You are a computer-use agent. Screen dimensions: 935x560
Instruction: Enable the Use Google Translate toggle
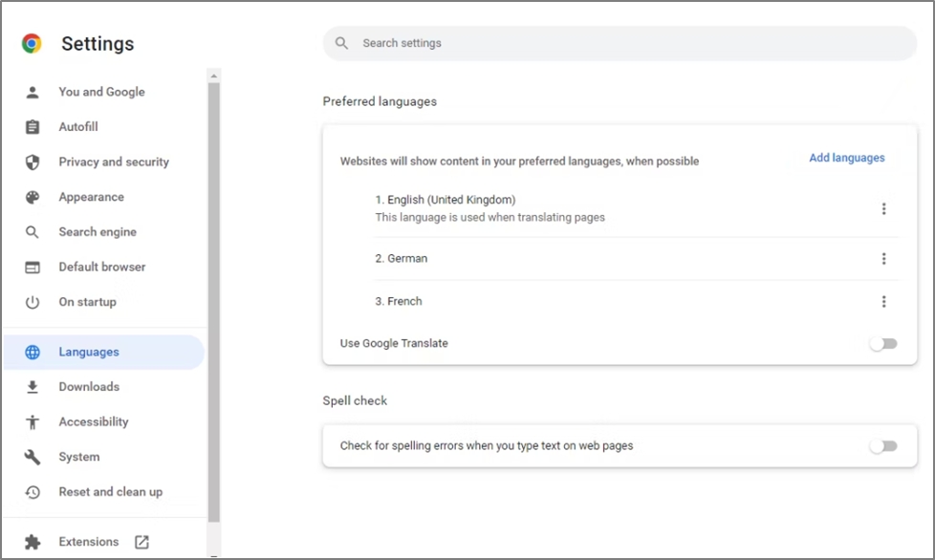(x=882, y=344)
